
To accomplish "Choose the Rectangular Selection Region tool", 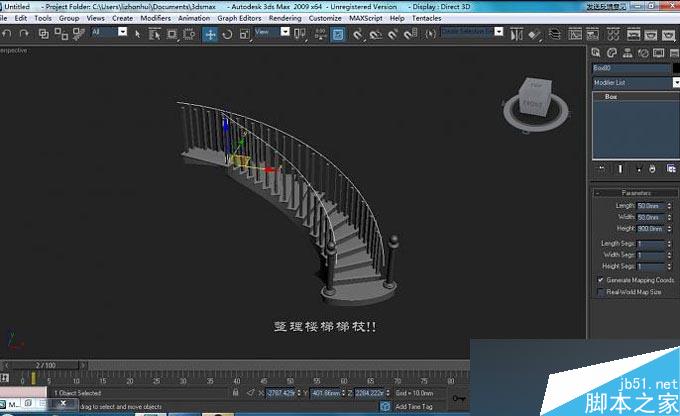I will coord(172,34).
